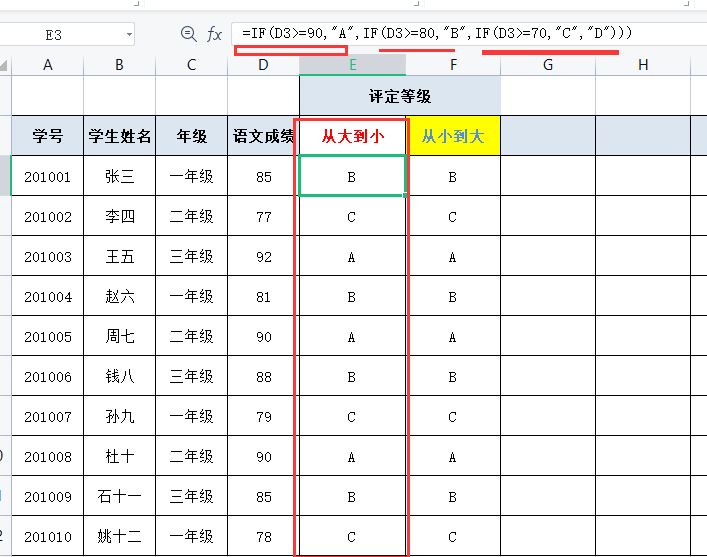
Task: Select all cells with corner triangle button
Action: pyautogui.click(x=4, y=66)
